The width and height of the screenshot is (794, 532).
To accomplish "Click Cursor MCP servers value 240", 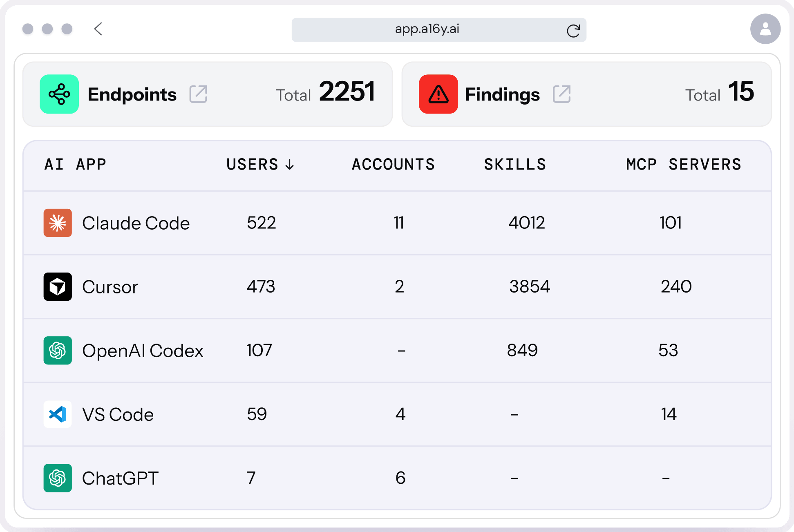I will (x=676, y=286).
